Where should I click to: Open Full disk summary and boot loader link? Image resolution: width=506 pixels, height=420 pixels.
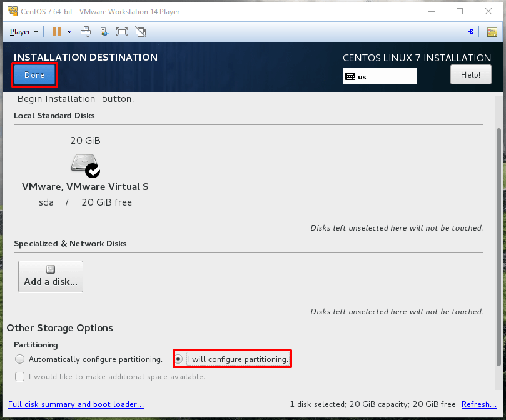76,404
